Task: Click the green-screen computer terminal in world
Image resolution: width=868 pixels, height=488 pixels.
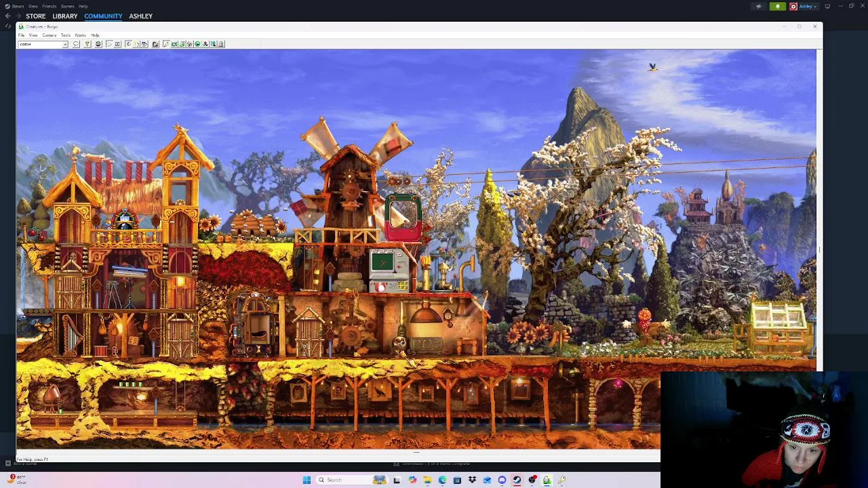Action: [385, 263]
